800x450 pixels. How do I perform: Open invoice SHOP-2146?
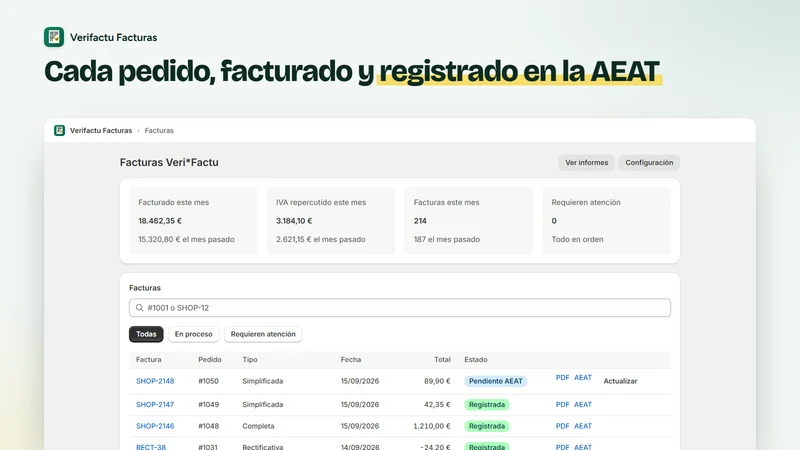pos(155,426)
